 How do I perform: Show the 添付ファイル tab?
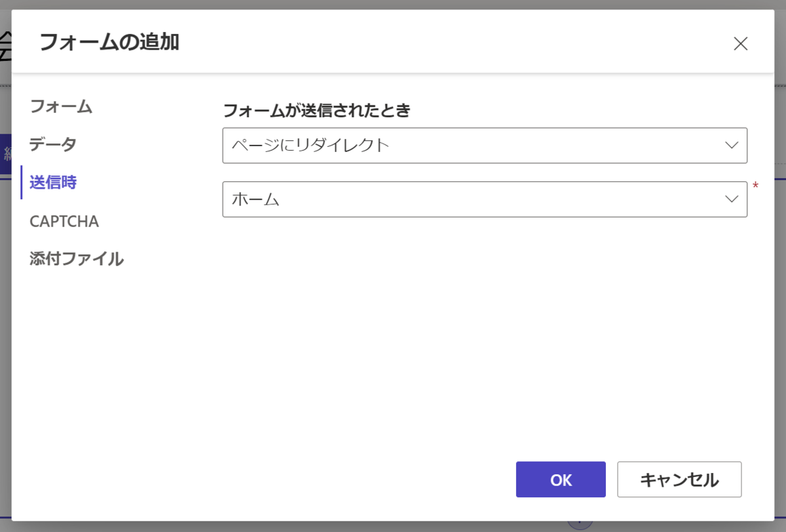pyautogui.click(x=77, y=259)
